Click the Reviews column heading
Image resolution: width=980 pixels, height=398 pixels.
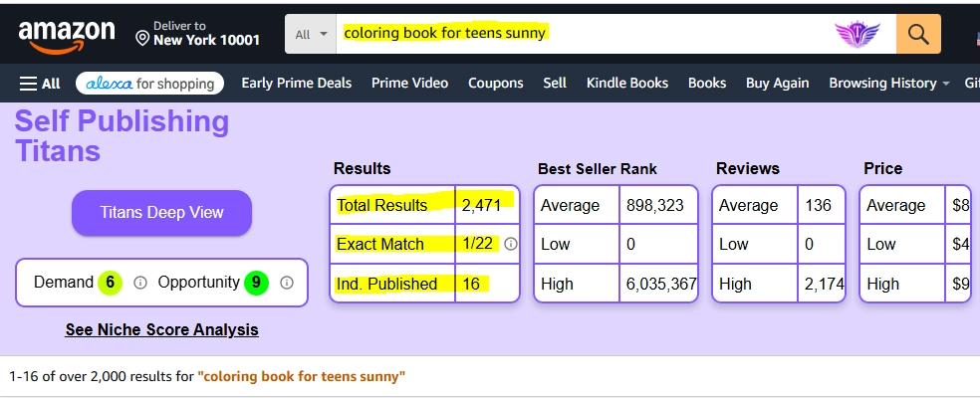(x=748, y=169)
